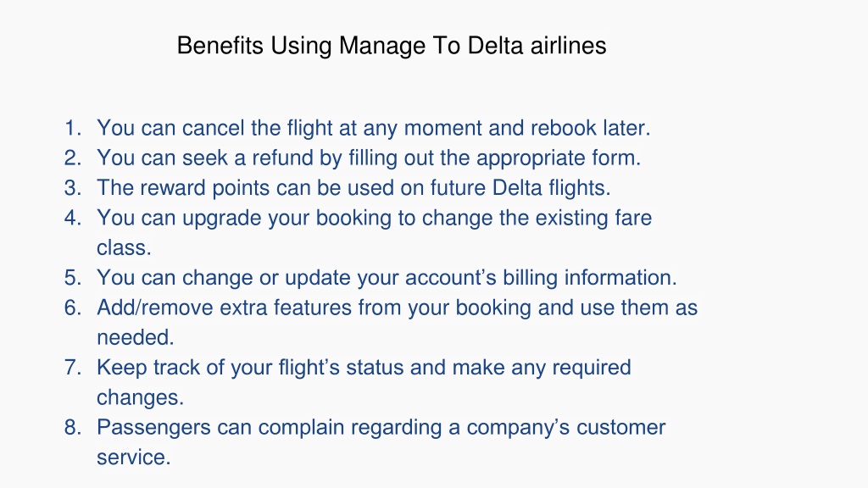Click the list number 1
Image resolution: width=868 pixels, height=488 pixels.
[x=73, y=129]
